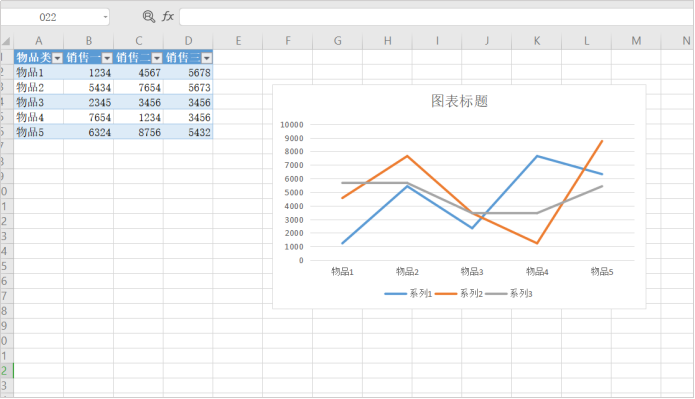695x399 pixels.
Task: Select the 系列3 legend entry
Action: [x=509, y=293]
